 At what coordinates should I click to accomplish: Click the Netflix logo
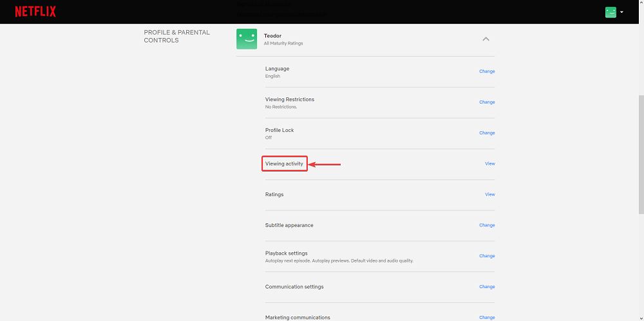(35, 12)
